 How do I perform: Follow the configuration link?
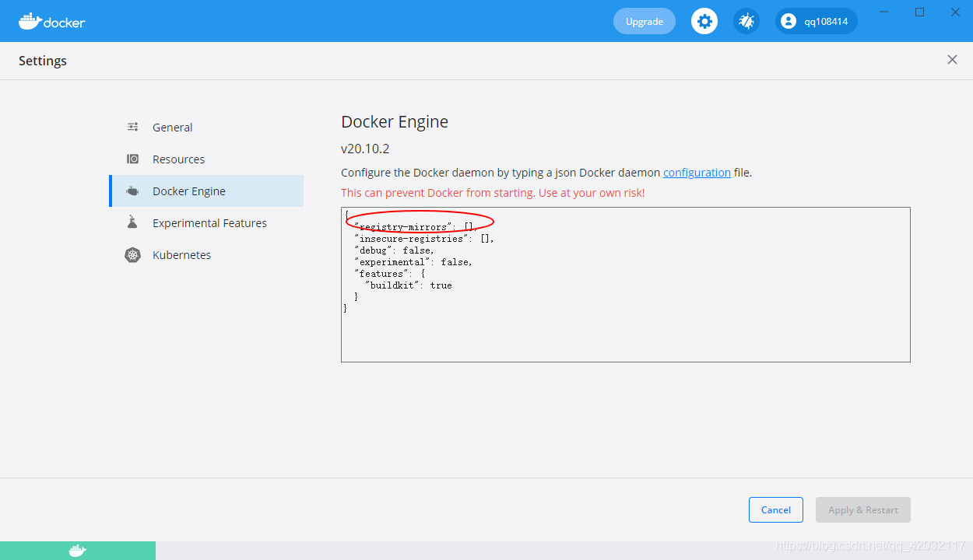pyautogui.click(x=697, y=173)
